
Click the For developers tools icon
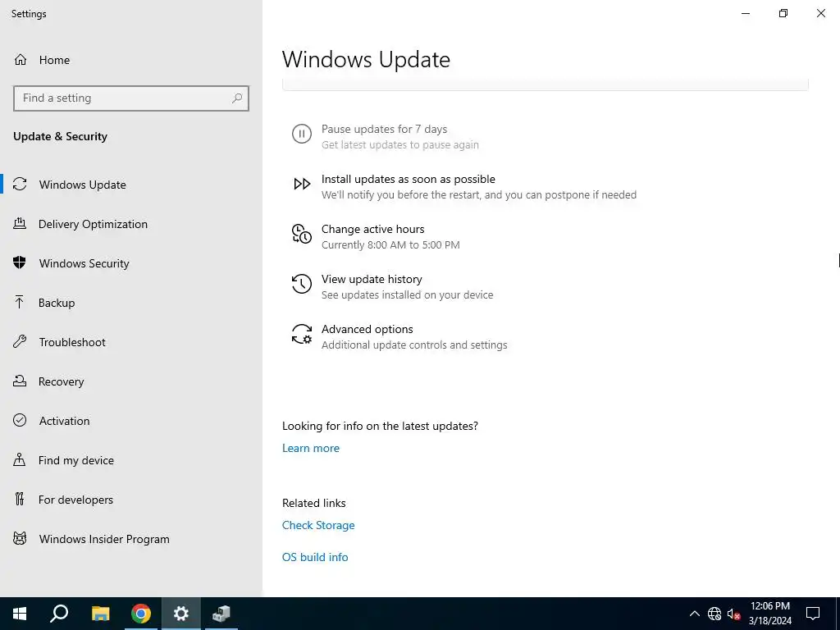point(20,500)
